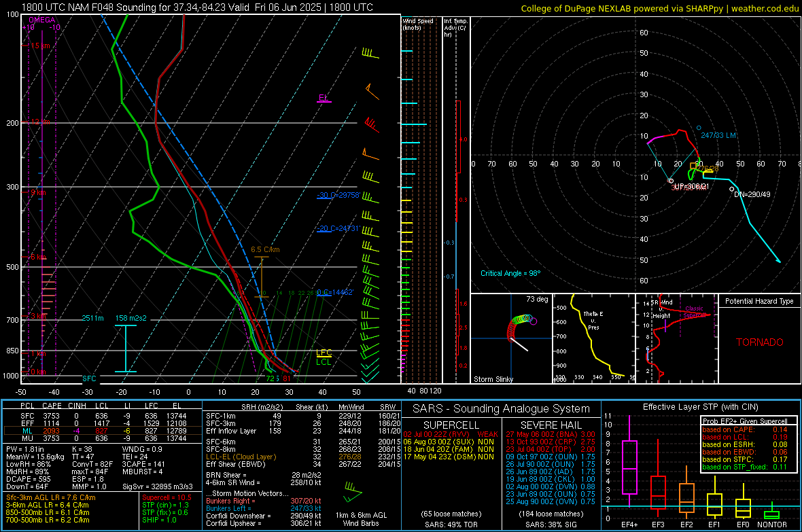Click the SUPERCELL column heading
802x532 pixels.
pyautogui.click(x=451, y=425)
